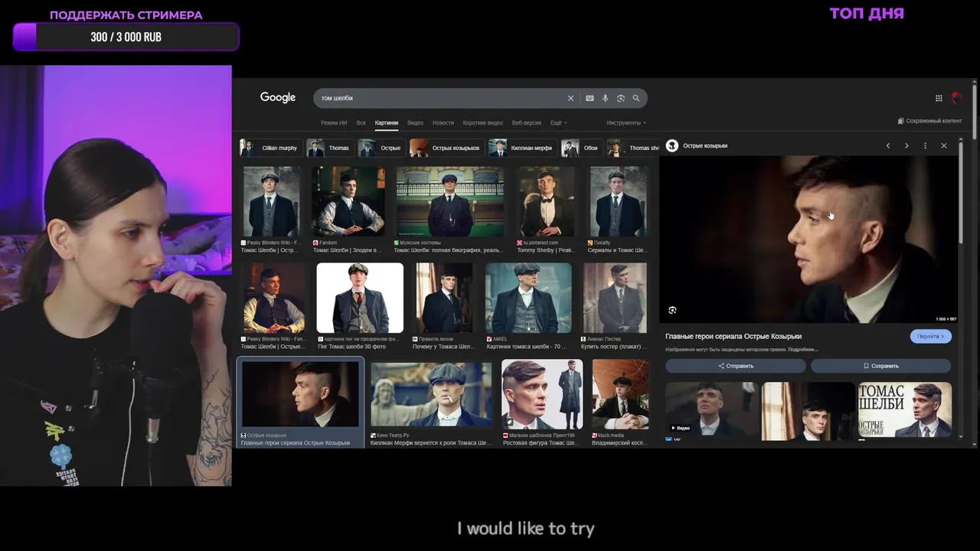Open the on-screen keyboard icon in search bar
This screenshot has height=551, width=980.
coord(590,98)
